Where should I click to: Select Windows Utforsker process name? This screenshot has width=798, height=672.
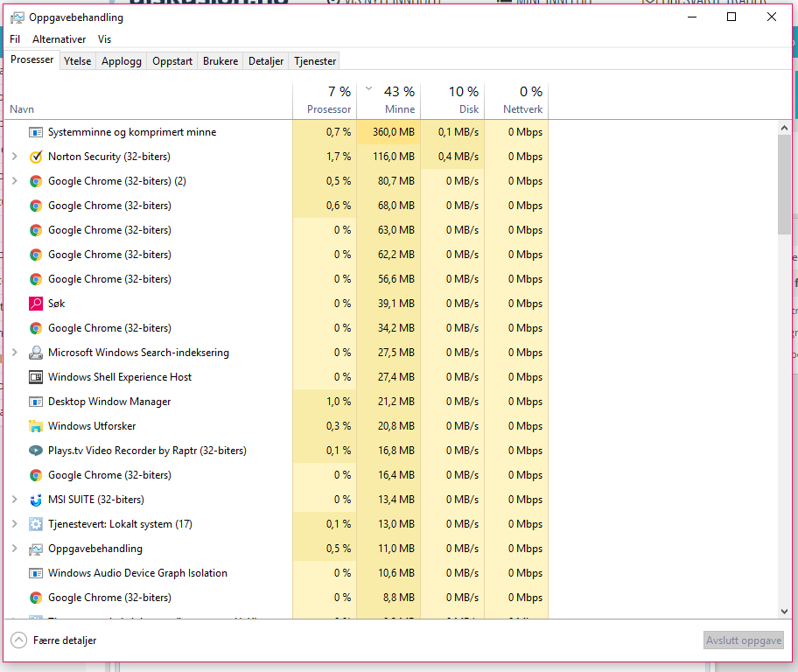click(92, 426)
